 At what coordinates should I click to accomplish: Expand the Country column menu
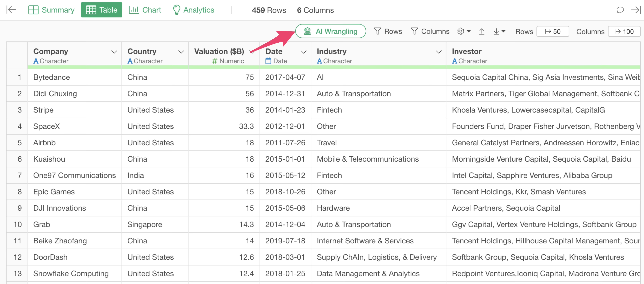pos(181,52)
